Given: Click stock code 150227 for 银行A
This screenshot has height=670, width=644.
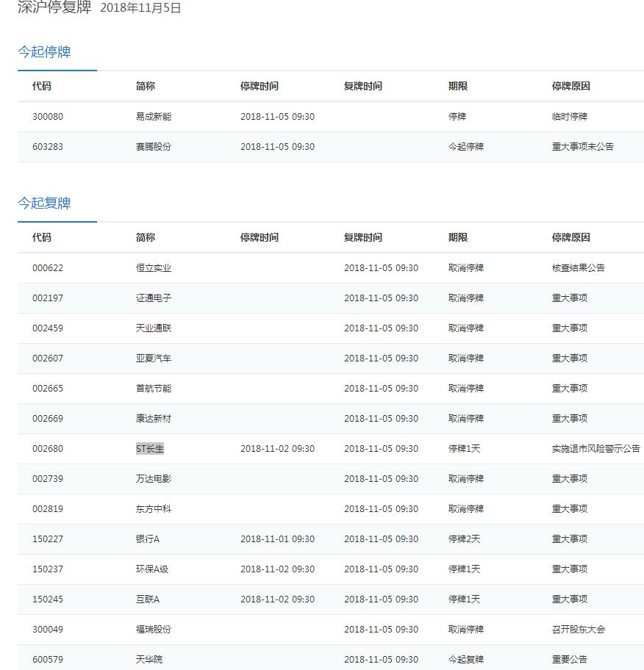Looking at the screenshot, I should coord(48,539).
